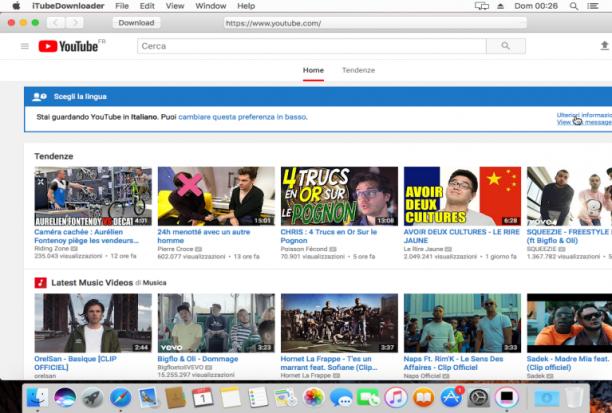This screenshot has width=612, height=413.
Task: Click the eject icon in menu bar
Action: (500, 6)
